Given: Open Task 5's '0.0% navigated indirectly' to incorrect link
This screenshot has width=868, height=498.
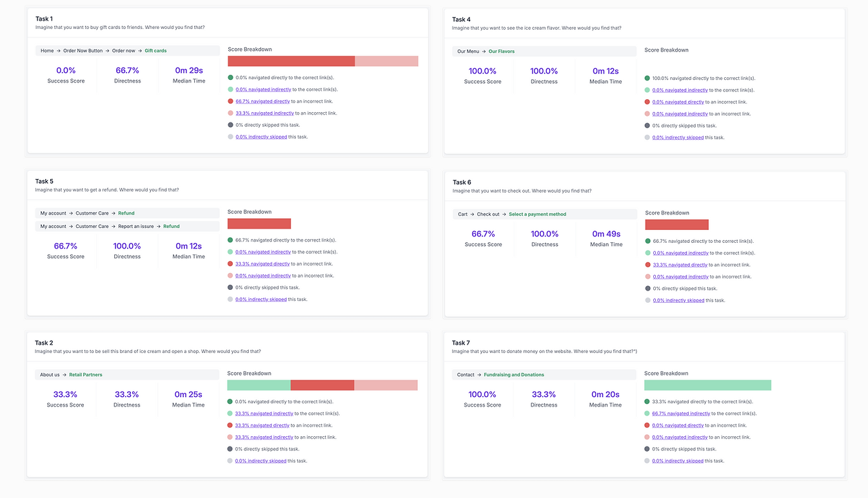Looking at the screenshot, I should (x=263, y=276).
